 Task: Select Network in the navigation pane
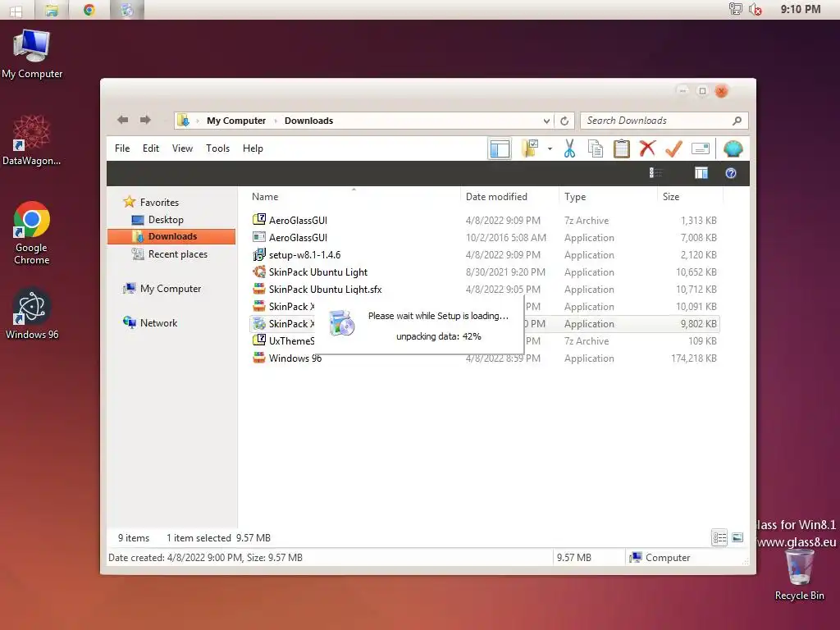pos(158,323)
